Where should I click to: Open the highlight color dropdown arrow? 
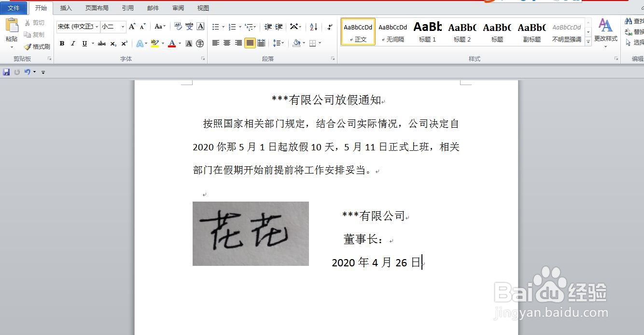pyautogui.click(x=163, y=44)
